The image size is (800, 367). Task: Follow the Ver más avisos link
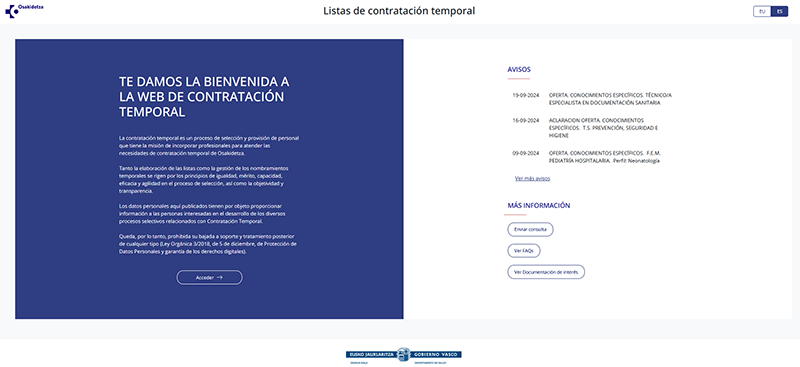pyautogui.click(x=532, y=178)
